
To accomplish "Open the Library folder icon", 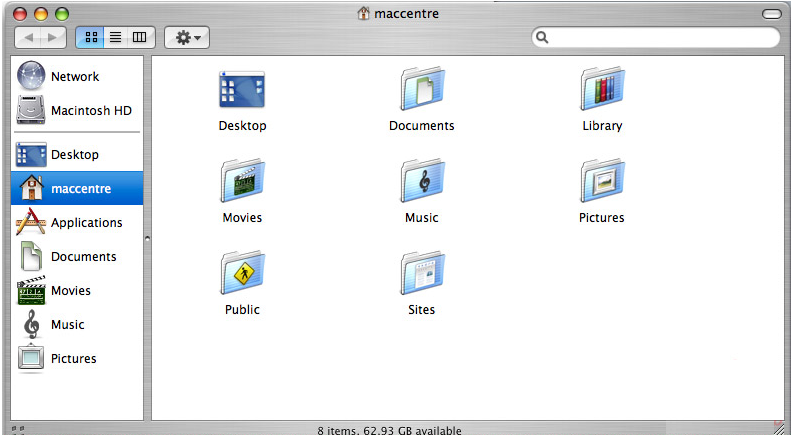I will (602, 89).
